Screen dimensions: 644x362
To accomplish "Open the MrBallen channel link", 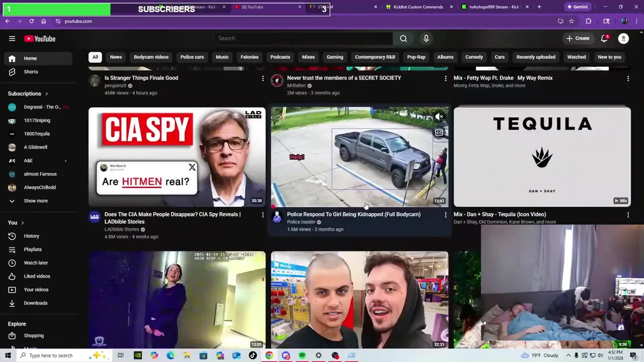I will [296, 85].
